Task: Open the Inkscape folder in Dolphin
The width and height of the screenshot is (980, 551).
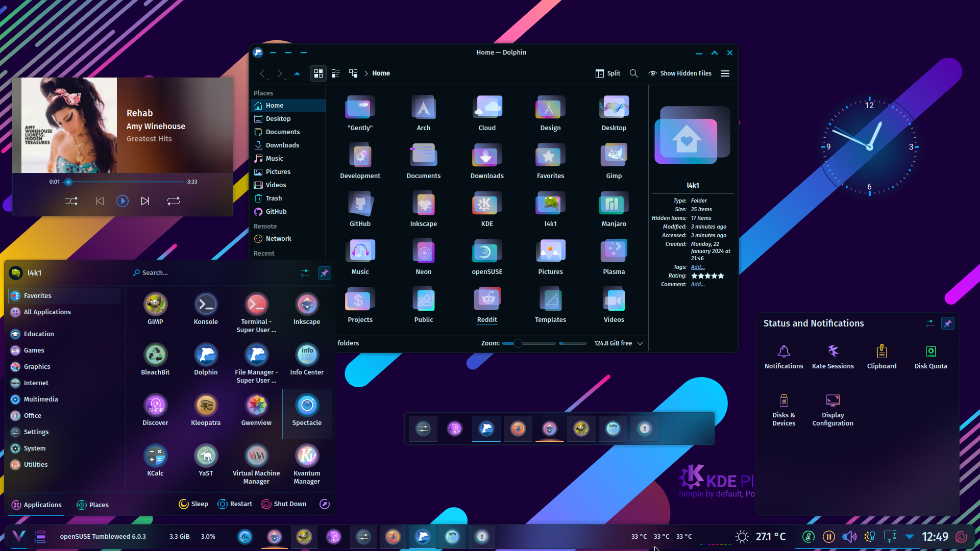Action: pyautogui.click(x=423, y=209)
